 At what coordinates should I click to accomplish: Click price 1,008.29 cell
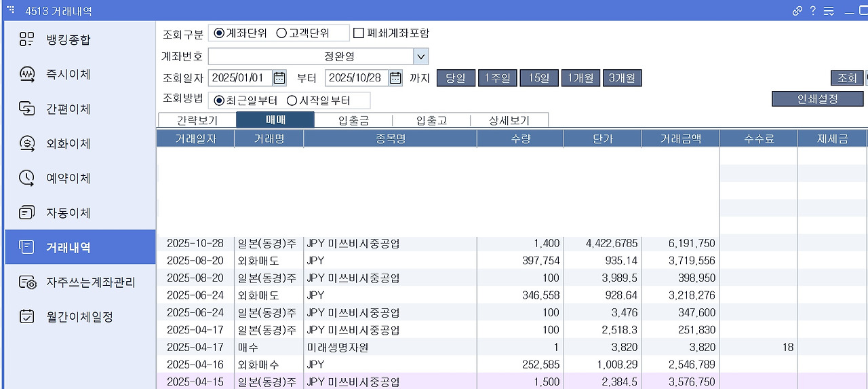point(602,365)
